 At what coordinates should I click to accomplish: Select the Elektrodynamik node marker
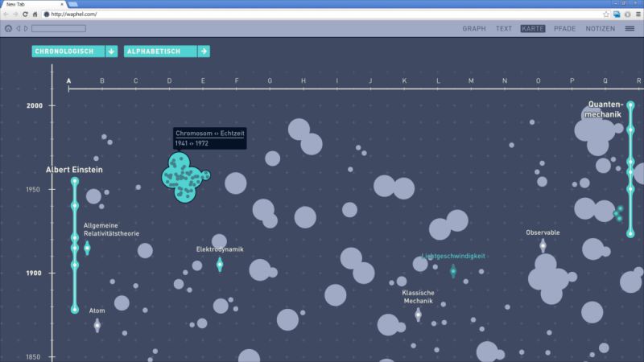pyautogui.click(x=220, y=264)
